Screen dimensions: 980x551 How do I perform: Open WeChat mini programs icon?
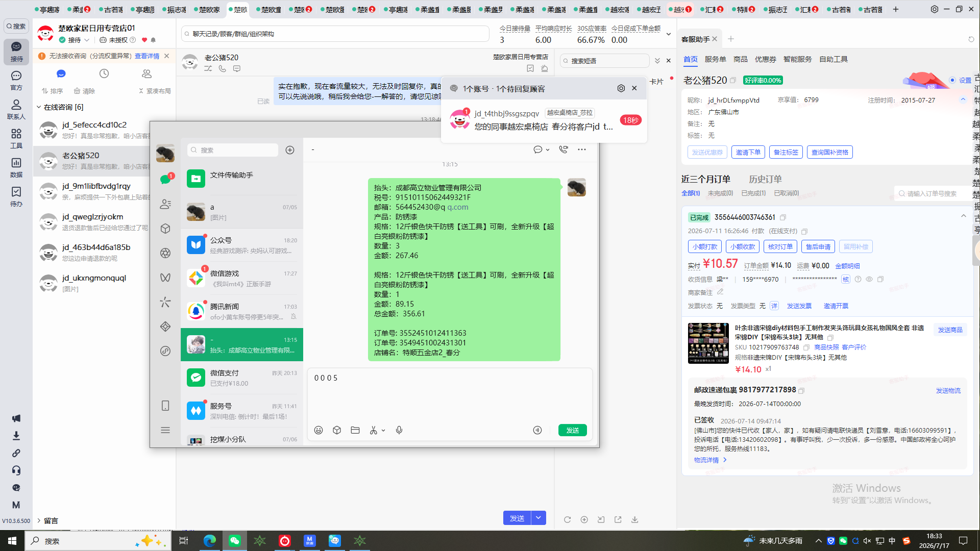tap(165, 351)
